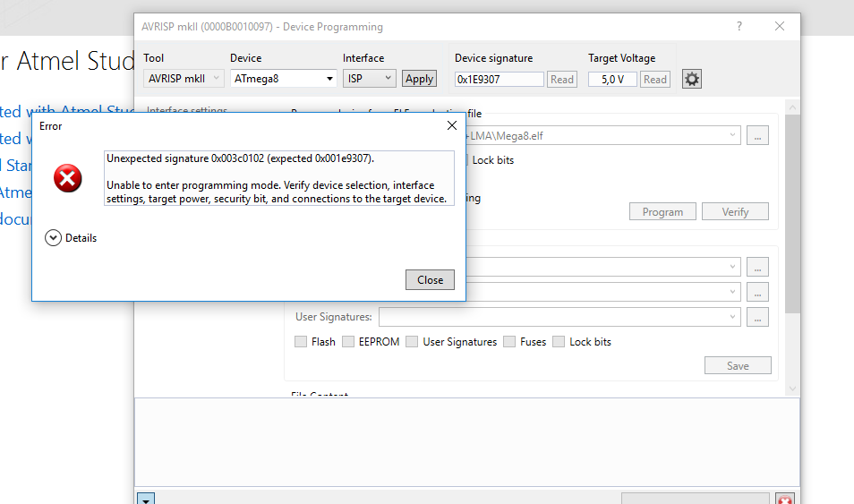This screenshot has width=854, height=504.
Task: Toggle the output panel arrow at bottom left
Action: pos(146,499)
